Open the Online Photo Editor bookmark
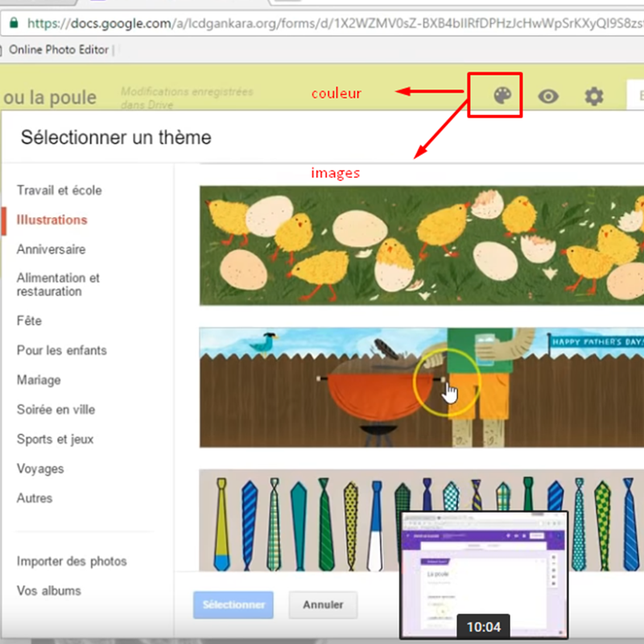Image resolution: width=644 pixels, height=644 pixels. [x=59, y=50]
